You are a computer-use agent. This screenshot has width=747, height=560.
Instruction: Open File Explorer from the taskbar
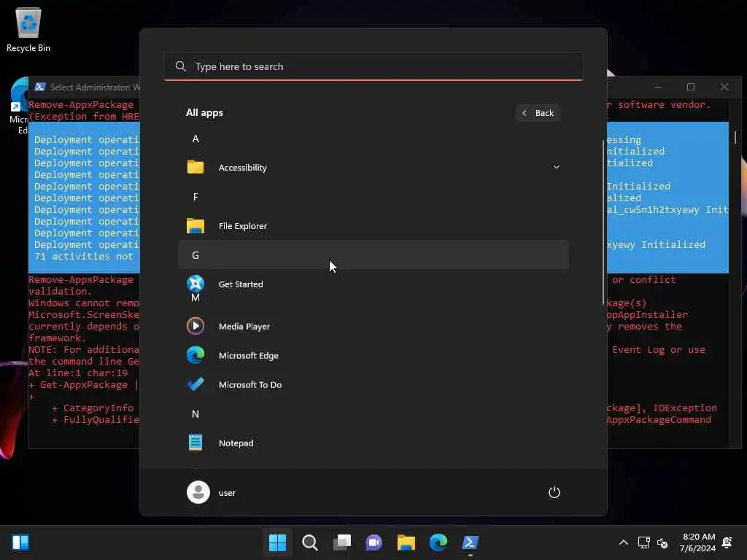(406, 542)
